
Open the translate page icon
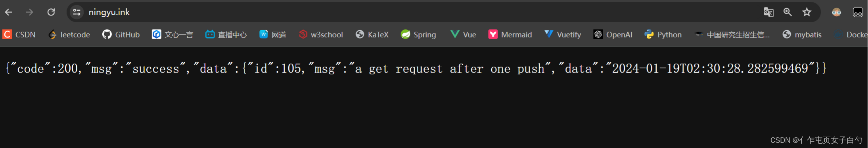pos(768,12)
